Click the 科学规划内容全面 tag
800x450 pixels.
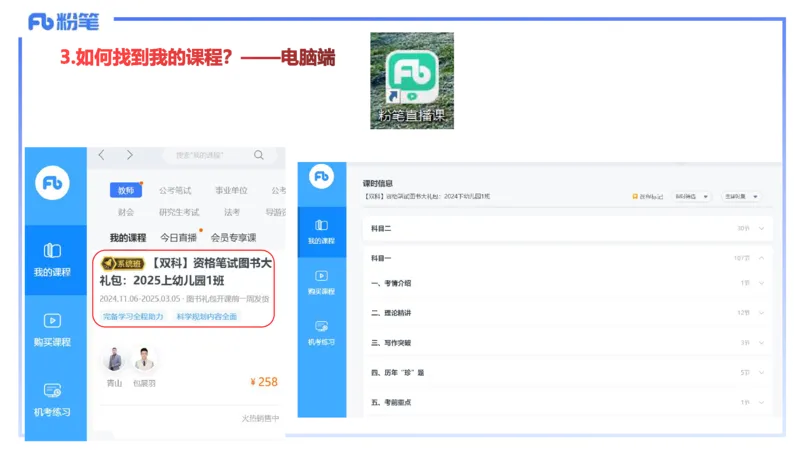[207, 317]
